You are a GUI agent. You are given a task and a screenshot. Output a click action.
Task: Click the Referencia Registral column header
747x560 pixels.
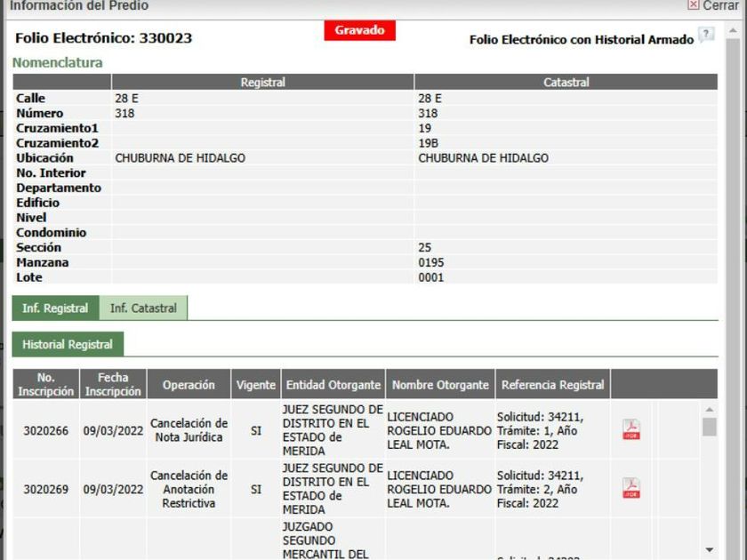[x=552, y=384]
